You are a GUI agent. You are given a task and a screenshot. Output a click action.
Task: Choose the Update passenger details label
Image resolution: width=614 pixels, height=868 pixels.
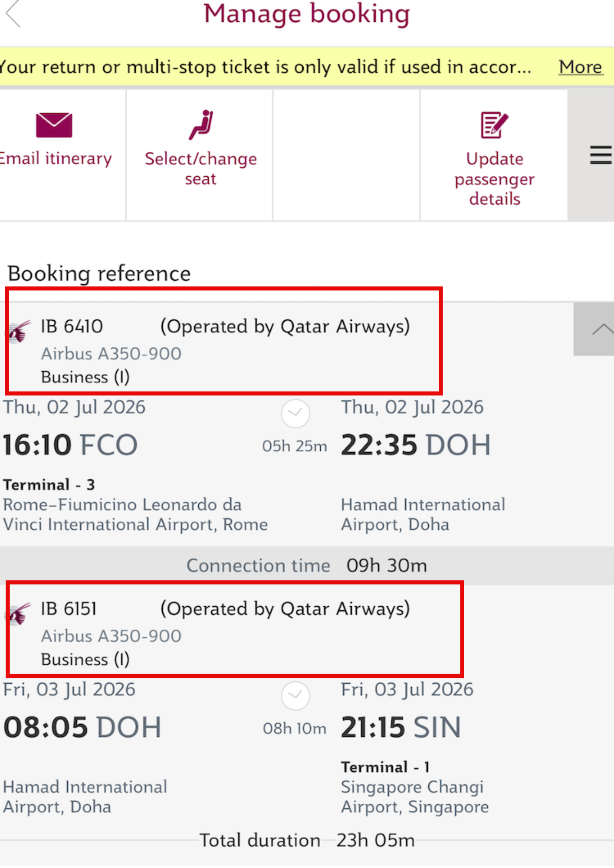494,179
